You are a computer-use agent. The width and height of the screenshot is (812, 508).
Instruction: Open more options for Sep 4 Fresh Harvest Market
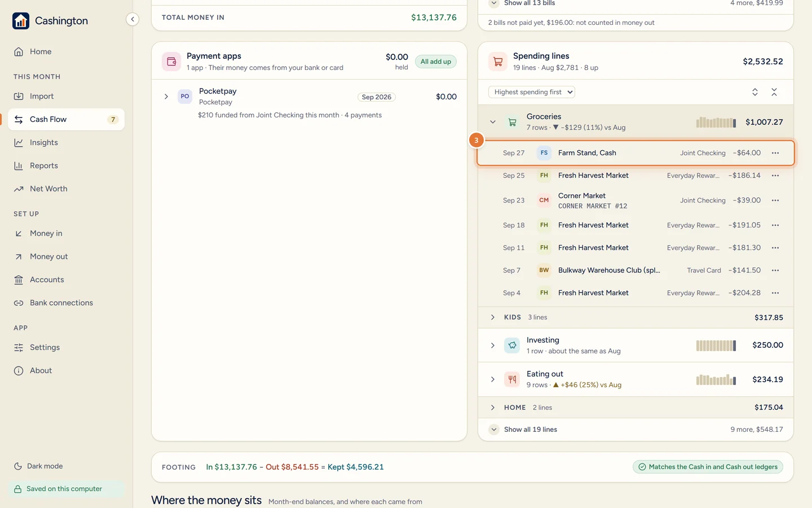775,293
